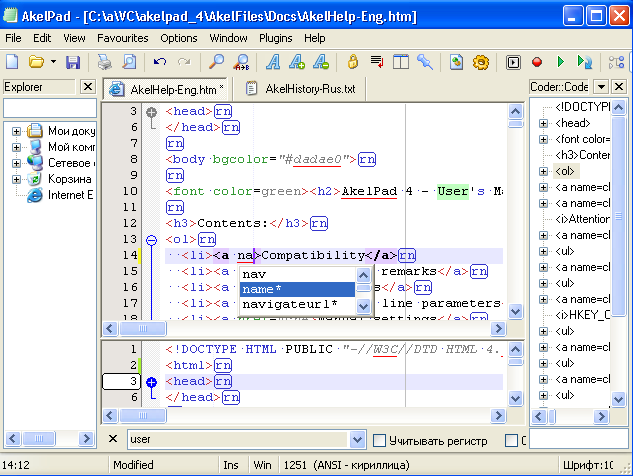Viewport: 633px width, 476px height.
Task: Toggle read-only padlock icon
Action: 353,62
